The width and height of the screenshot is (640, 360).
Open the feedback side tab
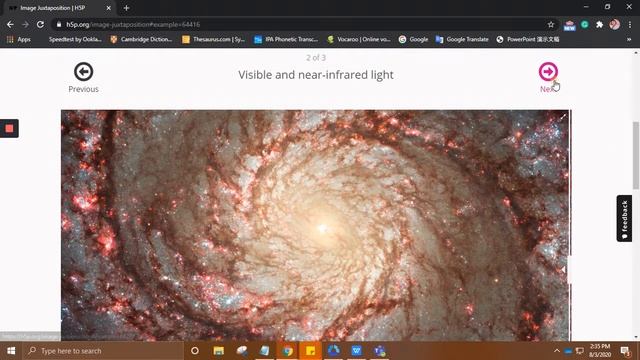(624, 218)
